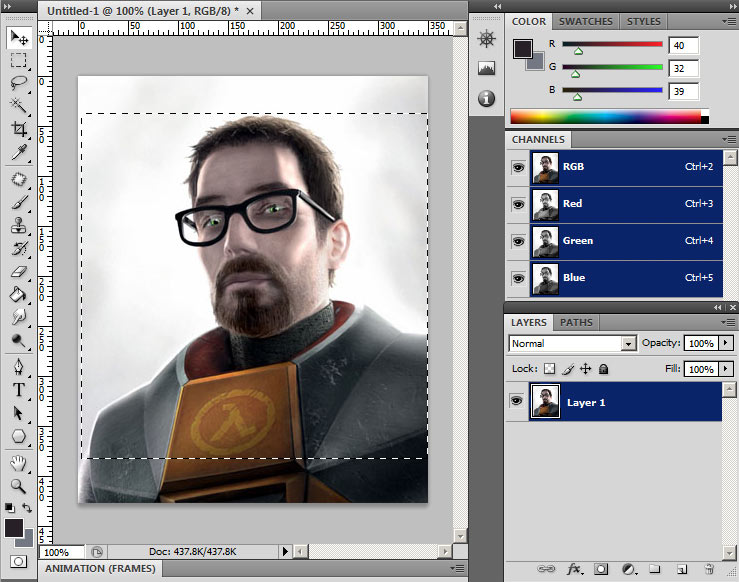Select the Horizontal Type tool
Image resolution: width=739 pixels, height=582 pixels.
tap(19, 389)
